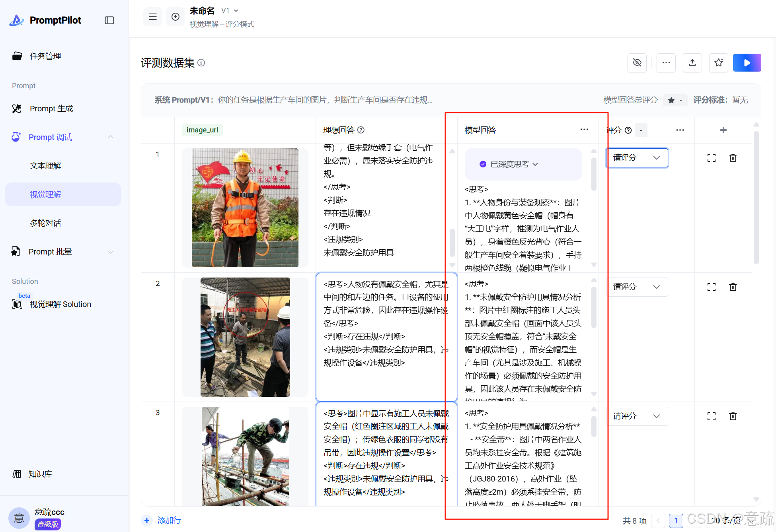Image resolution: width=776 pixels, height=532 pixels.
Task: Click row 1 理想回答 scrollbar
Action: [x=452, y=243]
